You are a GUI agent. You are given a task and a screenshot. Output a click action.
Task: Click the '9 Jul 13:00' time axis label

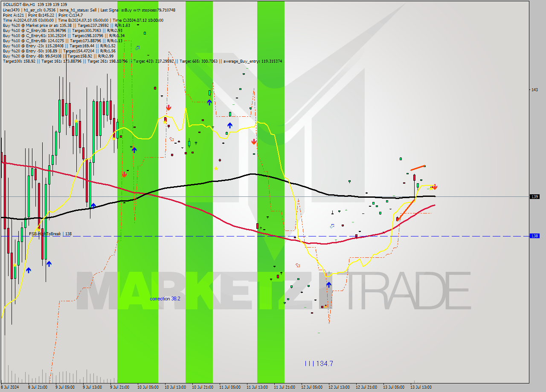(x=92, y=387)
